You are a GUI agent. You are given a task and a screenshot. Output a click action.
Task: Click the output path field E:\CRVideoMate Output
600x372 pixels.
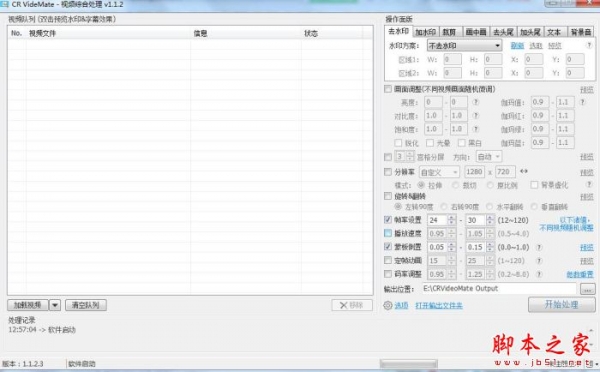[x=499, y=289]
